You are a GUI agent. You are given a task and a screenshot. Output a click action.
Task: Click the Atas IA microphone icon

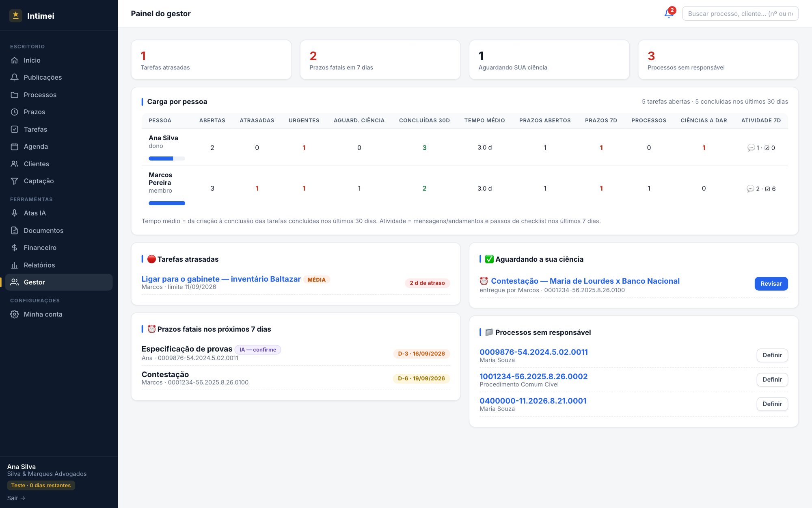click(x=15, y=213)
